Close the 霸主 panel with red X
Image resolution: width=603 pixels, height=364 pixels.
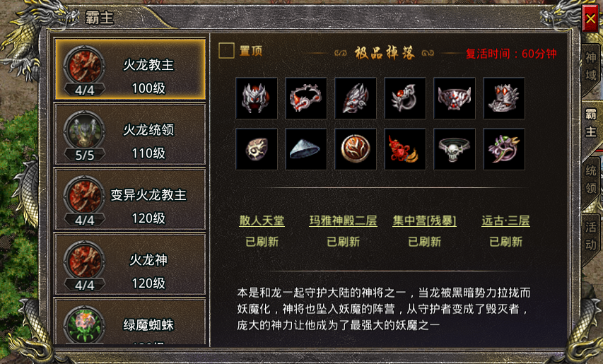click(x=591, y=18)
